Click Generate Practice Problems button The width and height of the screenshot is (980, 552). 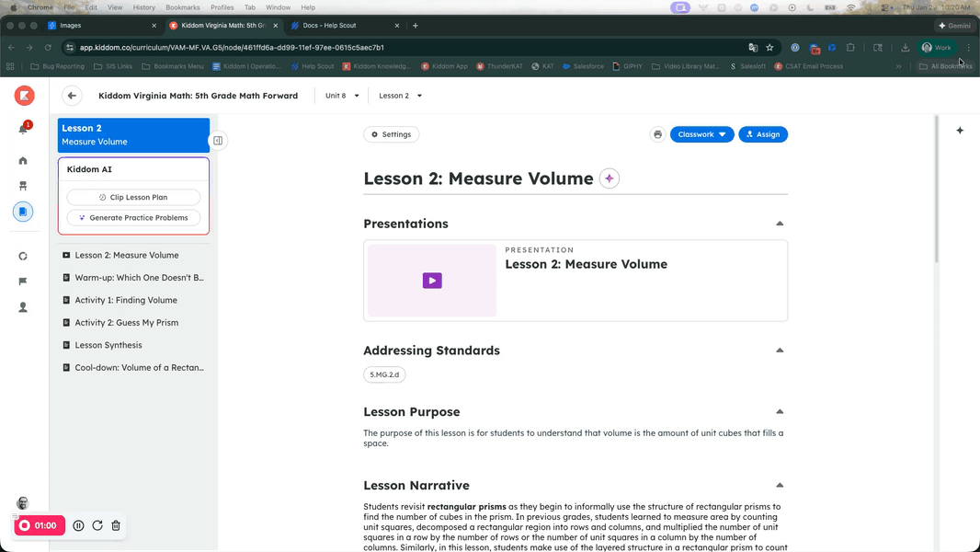click(x=133, y=217)
